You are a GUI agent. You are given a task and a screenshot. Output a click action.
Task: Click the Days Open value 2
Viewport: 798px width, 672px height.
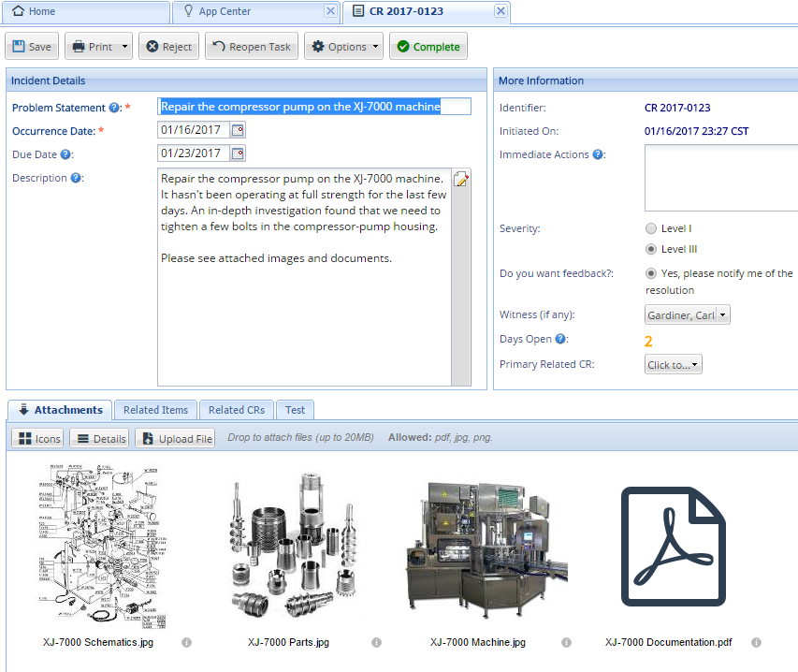648,341
